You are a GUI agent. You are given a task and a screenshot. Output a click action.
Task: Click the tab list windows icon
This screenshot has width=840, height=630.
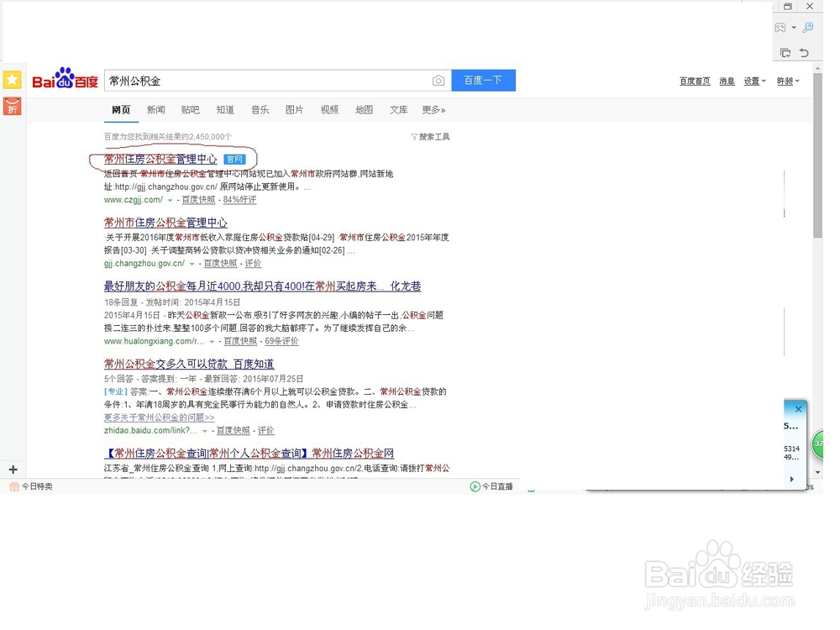785,52
